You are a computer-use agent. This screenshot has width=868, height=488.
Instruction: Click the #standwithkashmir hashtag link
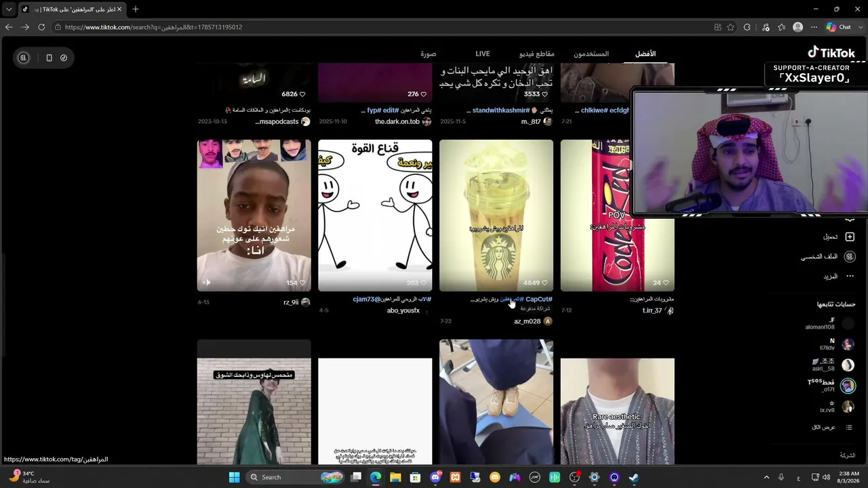pos(500,110)
